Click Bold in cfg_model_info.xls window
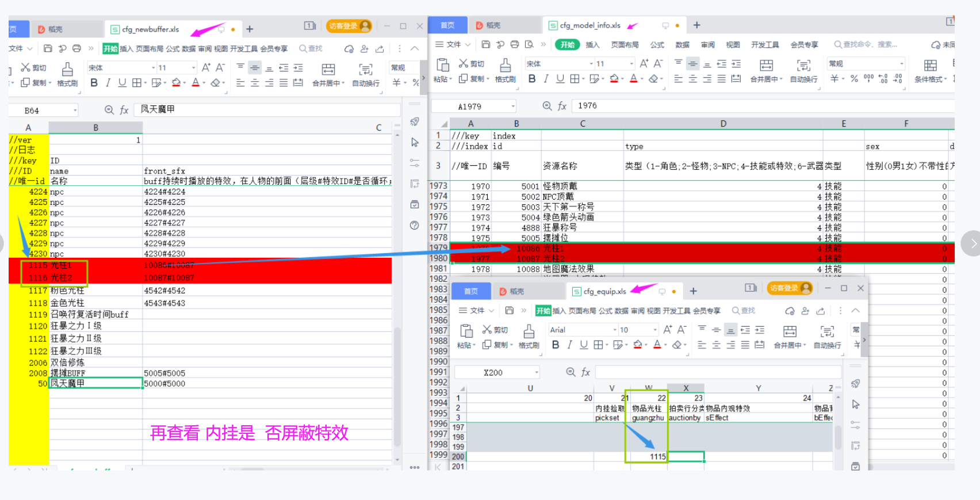980x500 pixels. [532, 79]
